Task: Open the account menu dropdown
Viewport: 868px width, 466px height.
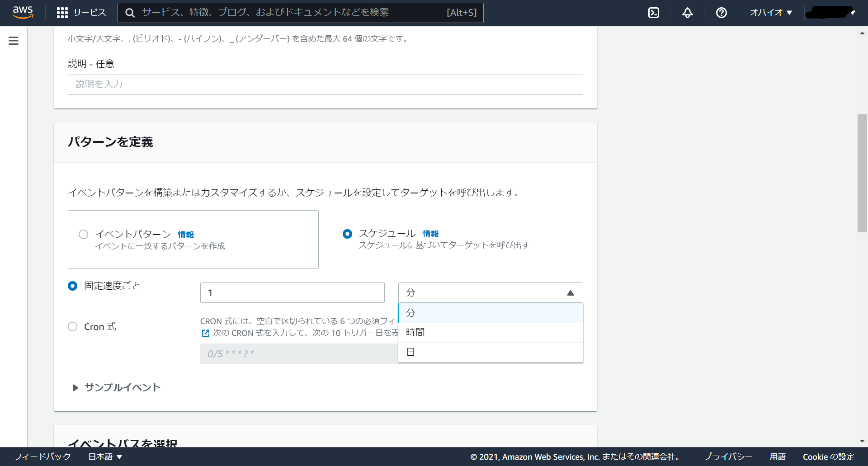Action: pyautogui.click(x=830, y=13)
